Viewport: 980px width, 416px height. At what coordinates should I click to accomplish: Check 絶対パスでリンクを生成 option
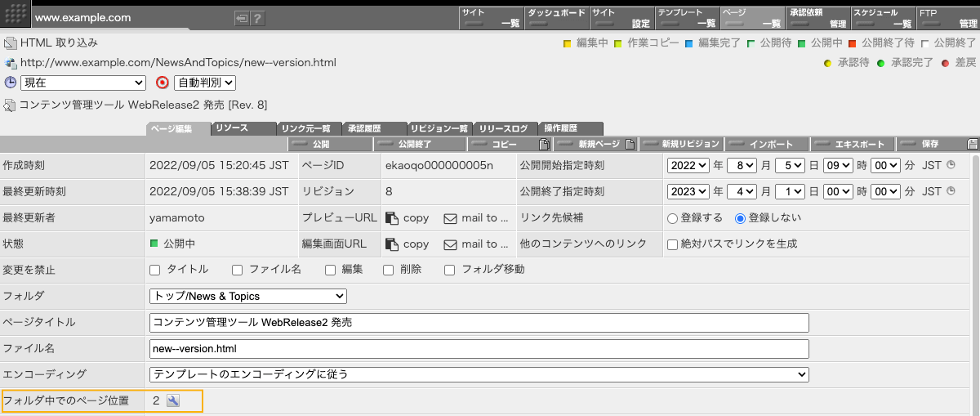pos(673,244)
